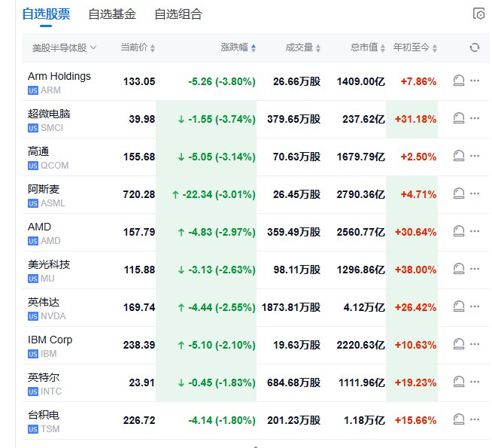The height and width of the screenshot is (448, 492).
Task: Set a price alert bell for 美光科技 MU
Action: tap(459, 269)
